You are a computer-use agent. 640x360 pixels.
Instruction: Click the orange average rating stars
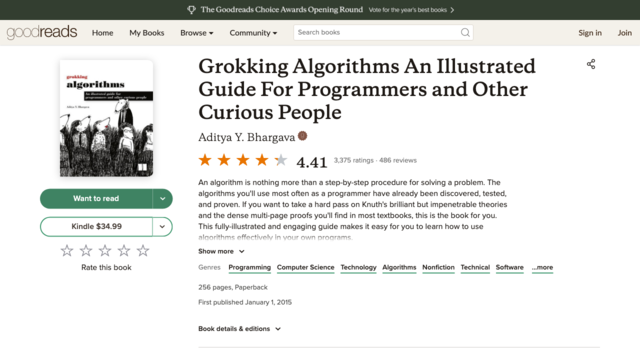pyautogui.click(x=243, y=160)
